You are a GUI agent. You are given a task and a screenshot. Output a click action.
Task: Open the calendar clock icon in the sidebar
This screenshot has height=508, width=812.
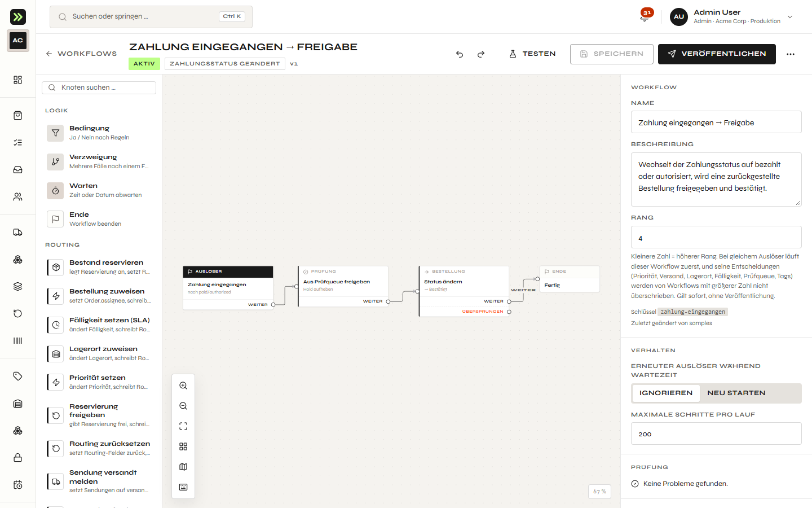tap(18, 485)
